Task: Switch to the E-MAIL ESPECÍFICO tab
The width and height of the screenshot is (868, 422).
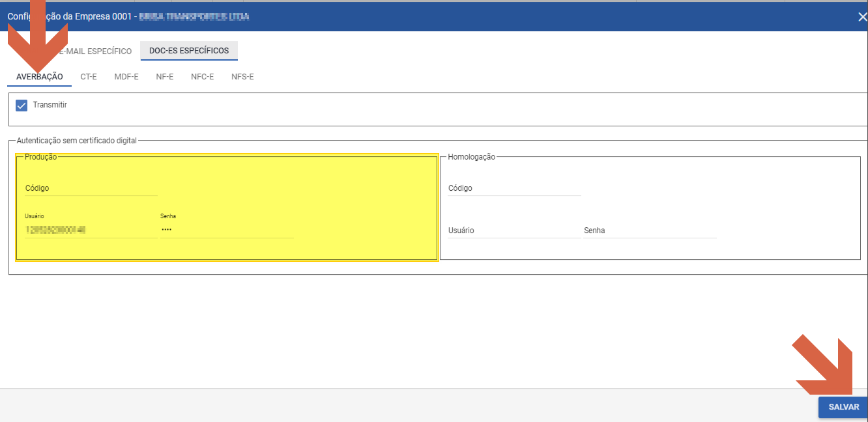Action: pos(94,51)
